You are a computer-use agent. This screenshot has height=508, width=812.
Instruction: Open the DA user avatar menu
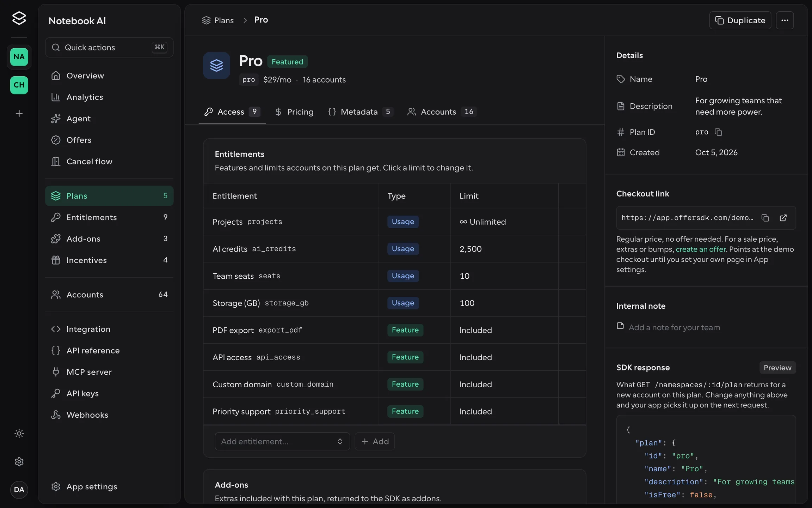19,490
